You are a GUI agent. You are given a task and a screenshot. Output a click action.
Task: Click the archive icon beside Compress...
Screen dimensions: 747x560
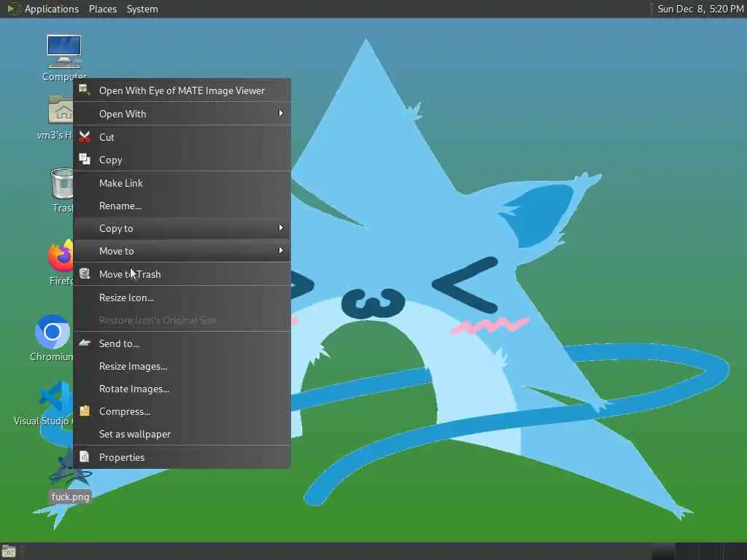coord(85,411)
